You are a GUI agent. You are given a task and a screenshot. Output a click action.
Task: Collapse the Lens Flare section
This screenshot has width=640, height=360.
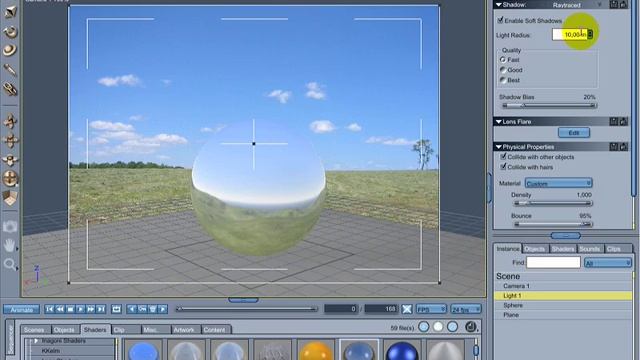click(498, 122)
